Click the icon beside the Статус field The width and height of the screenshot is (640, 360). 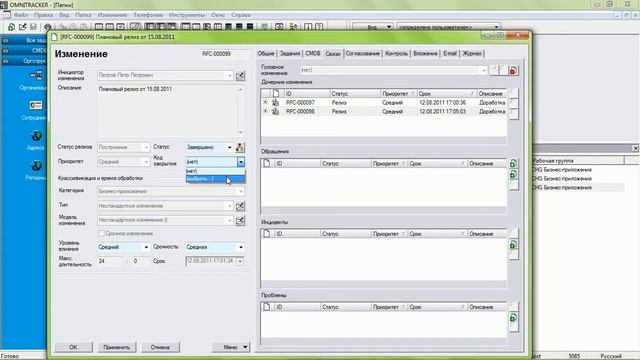pyautogui.click(x=240, y=147)
